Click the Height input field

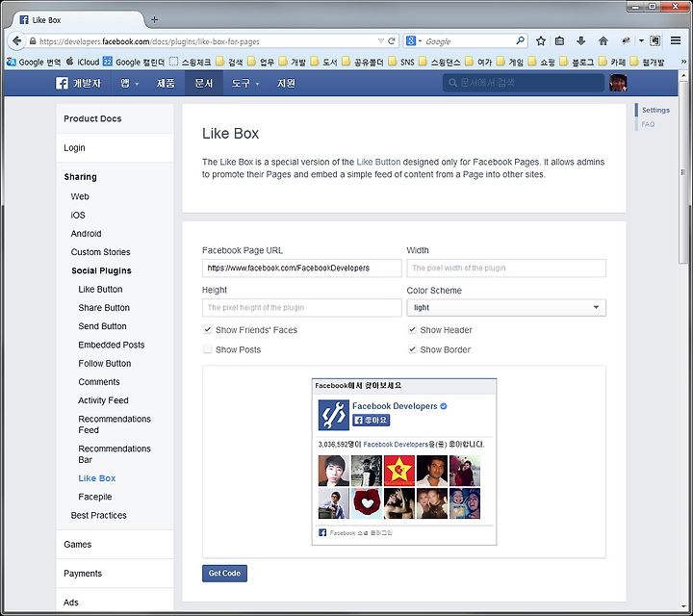[x=302, y=308]
